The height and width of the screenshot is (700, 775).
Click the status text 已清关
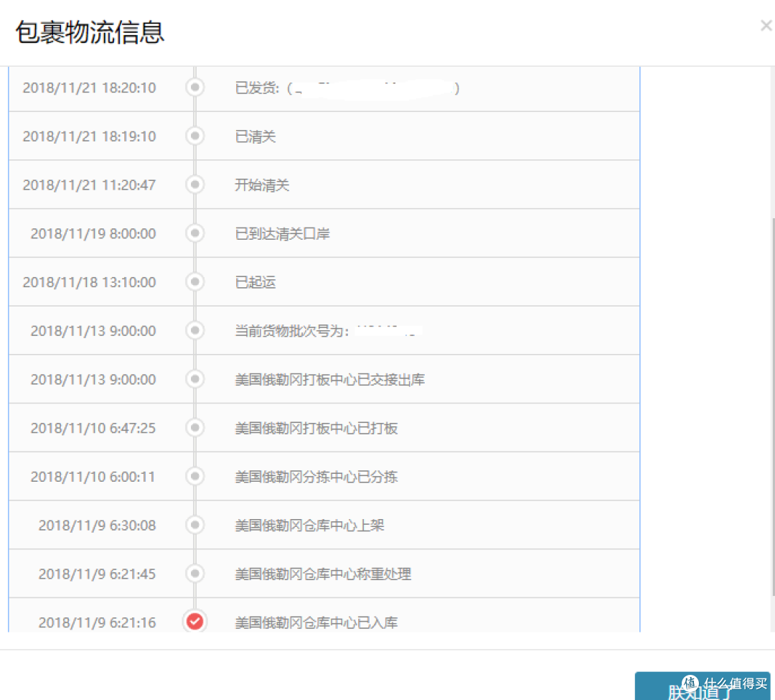[x=255, y=136]
